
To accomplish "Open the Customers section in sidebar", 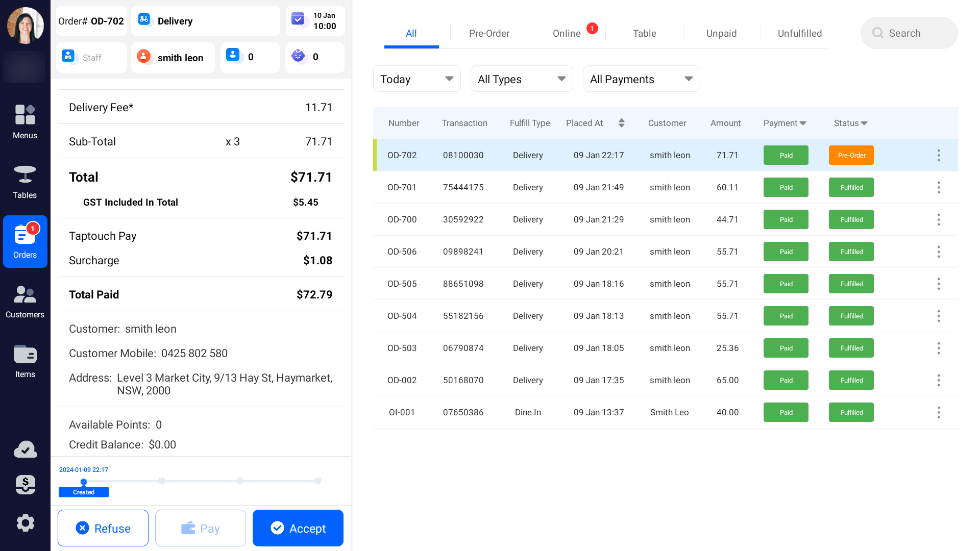I will [x=25, y=301].
